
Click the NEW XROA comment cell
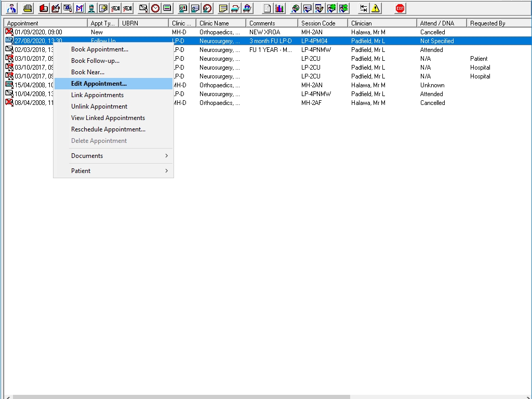click(x=264, y=32)
